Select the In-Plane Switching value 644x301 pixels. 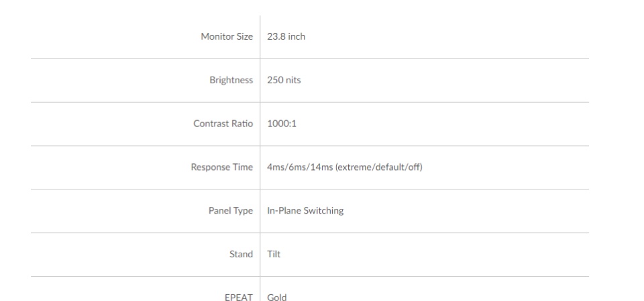[x=306, y=210]
